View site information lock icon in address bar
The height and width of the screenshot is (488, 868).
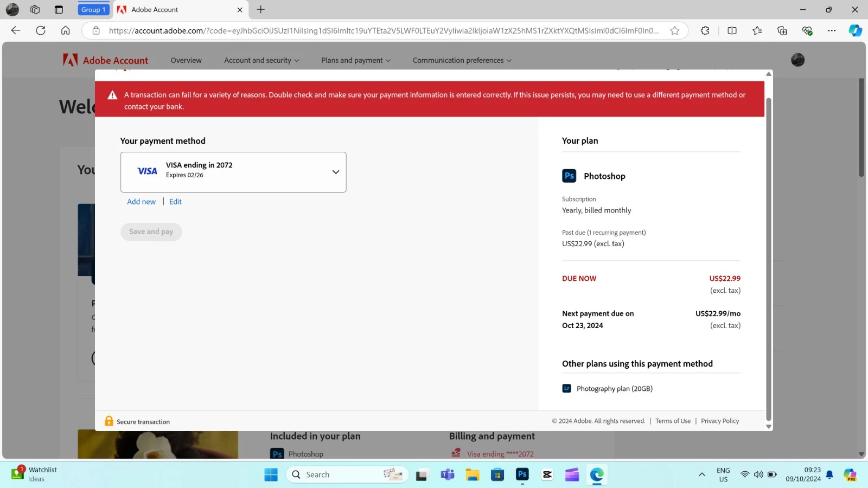(96, 30)
